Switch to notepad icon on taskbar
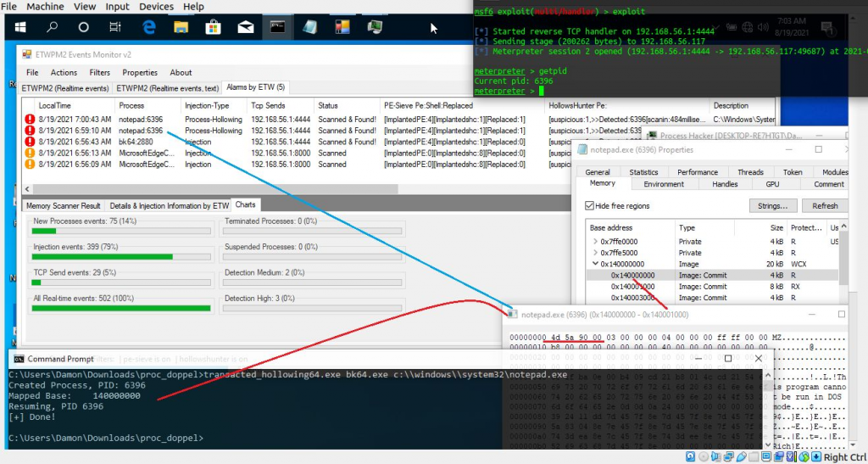Screen dimensions: 868x464 310,27
